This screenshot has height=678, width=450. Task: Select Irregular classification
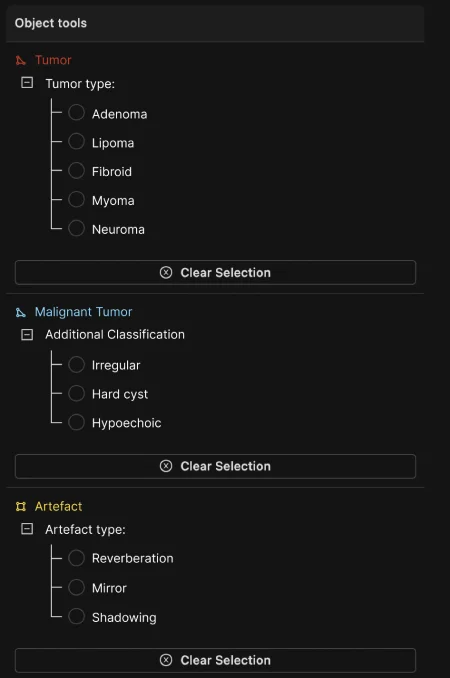point(77,364)
